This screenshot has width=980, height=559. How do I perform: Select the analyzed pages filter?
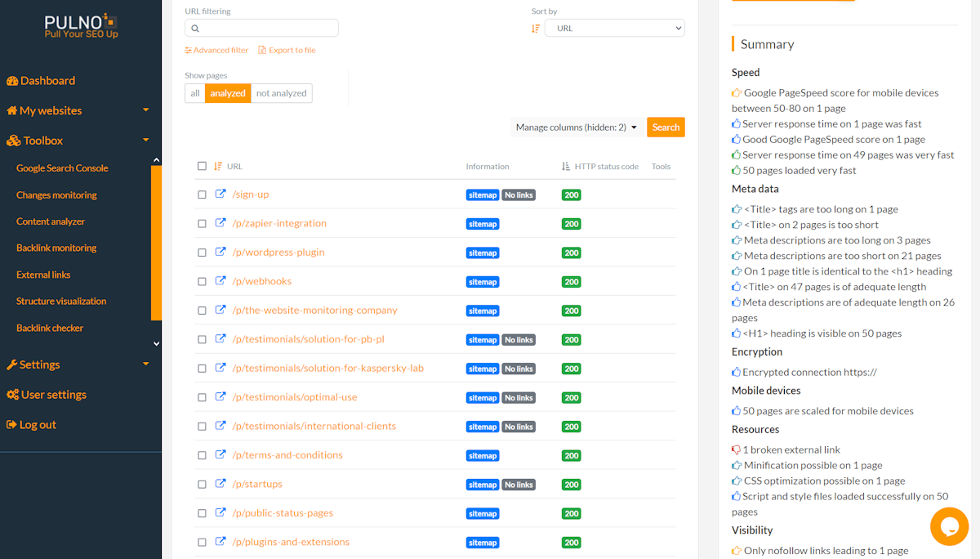pos(228,93)
